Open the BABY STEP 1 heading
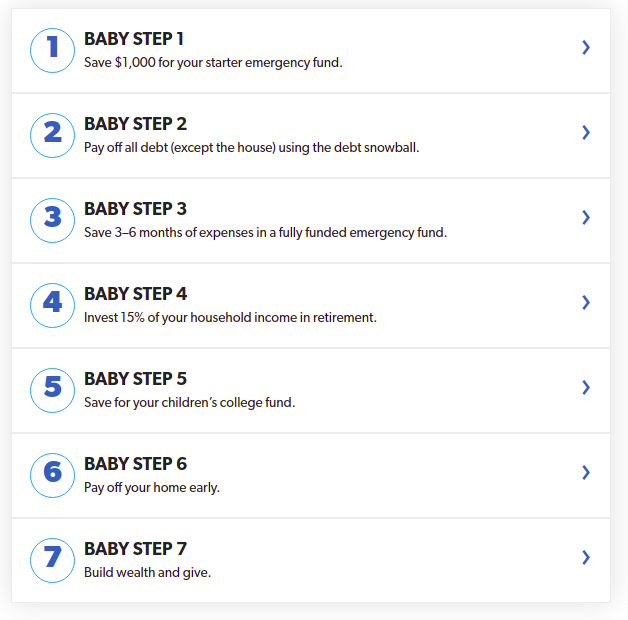This screenshot has height=620, width=628. (134, 39)
